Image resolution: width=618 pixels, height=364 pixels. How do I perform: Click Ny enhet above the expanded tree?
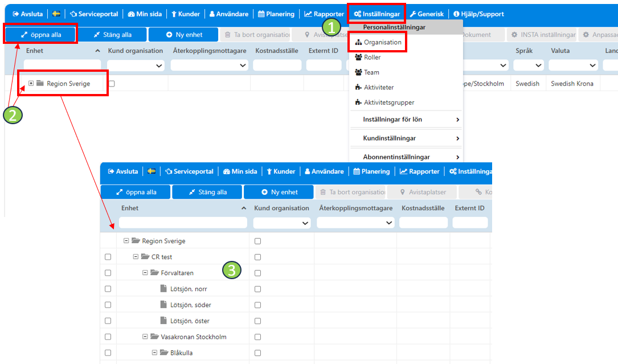click(x=279, y=192)
